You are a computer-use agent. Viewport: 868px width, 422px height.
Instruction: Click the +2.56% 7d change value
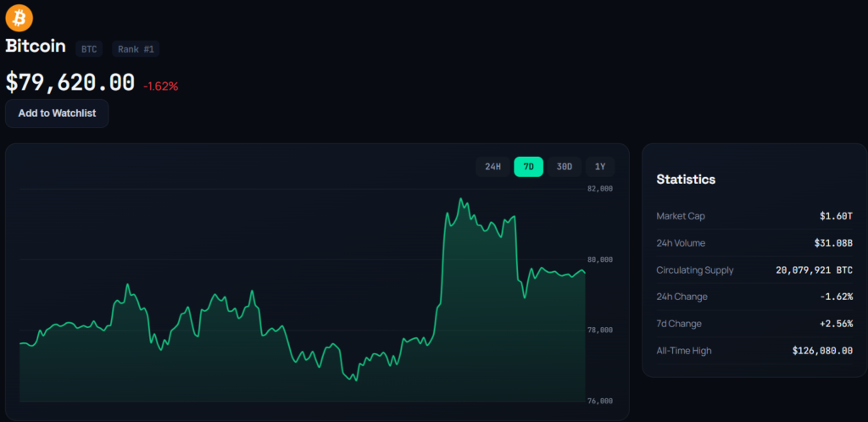tap(836, 324)
